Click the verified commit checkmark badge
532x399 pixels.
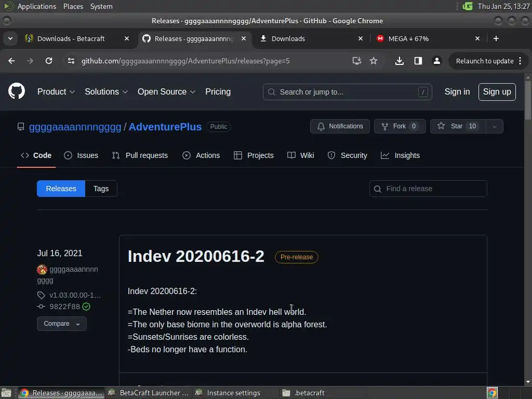(x=87, y=307)
